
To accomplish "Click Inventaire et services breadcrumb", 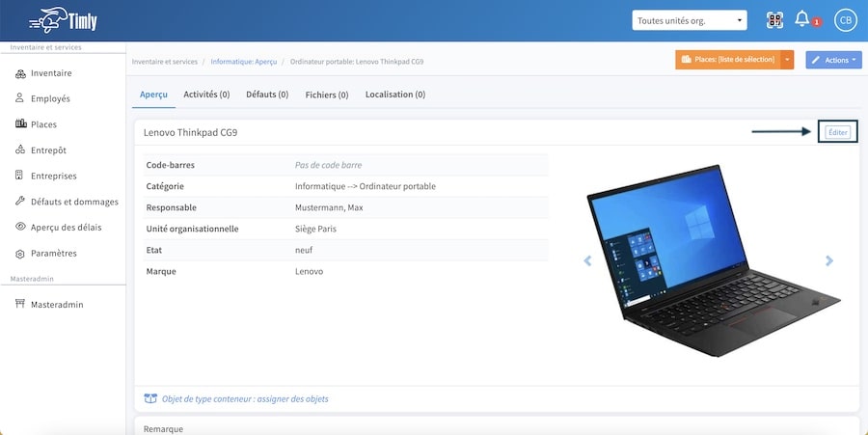I will (164, 62).
